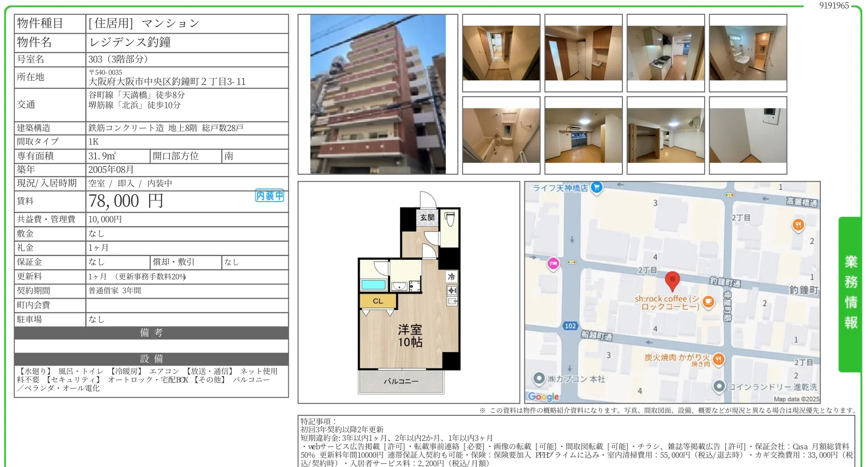Open the balcony window room photo
The width and height of the screenshot is (868, 467).
[x=583, y=135]
